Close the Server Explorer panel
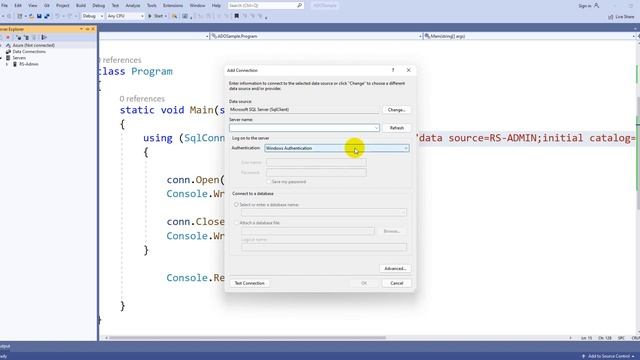This screenshot has width=640, height=360. click(x=93, y=29)
